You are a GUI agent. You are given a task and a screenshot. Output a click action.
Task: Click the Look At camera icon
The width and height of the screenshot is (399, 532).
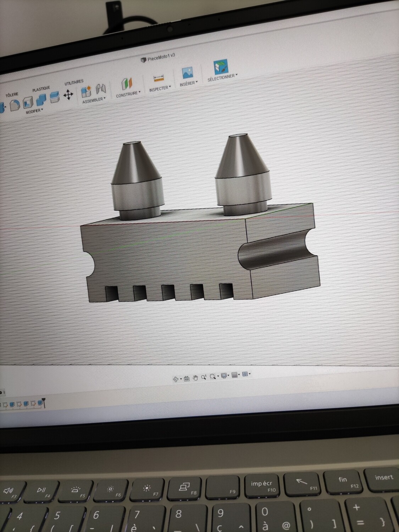[187, 378]
